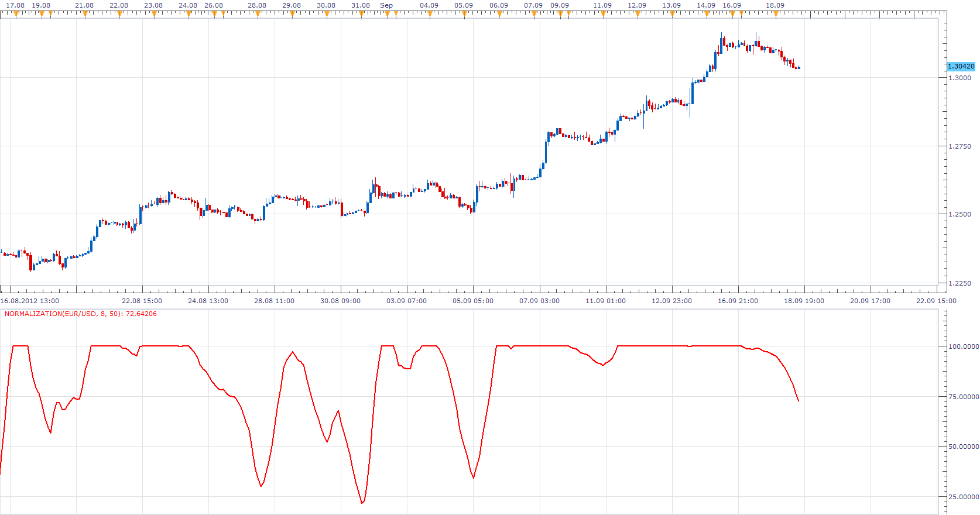The height and width of the screenshot is (515, 980).
Task: Click the 1.2500 price axis label
Action: [x=960, y=214]
